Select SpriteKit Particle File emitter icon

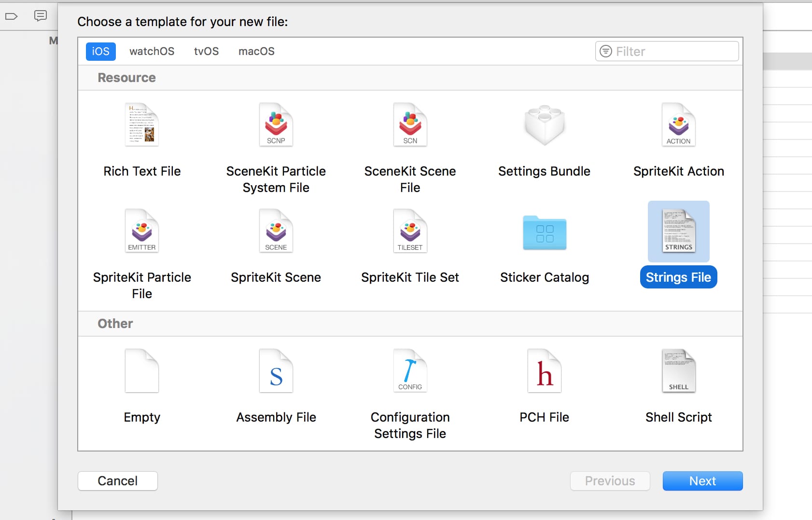coord(142,231)
